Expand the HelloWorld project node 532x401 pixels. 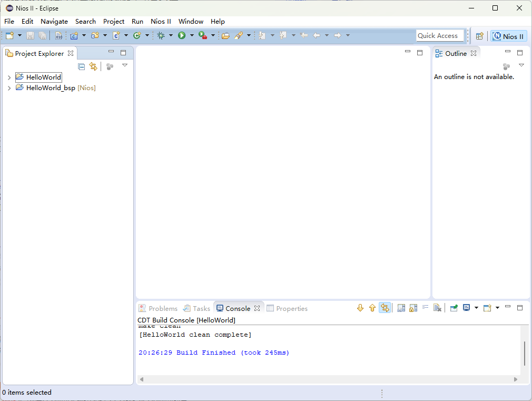[x=9, y=77]
